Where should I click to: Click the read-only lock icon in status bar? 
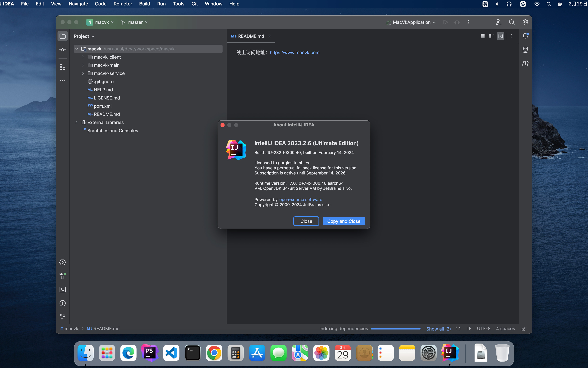[x=524, y=329]
